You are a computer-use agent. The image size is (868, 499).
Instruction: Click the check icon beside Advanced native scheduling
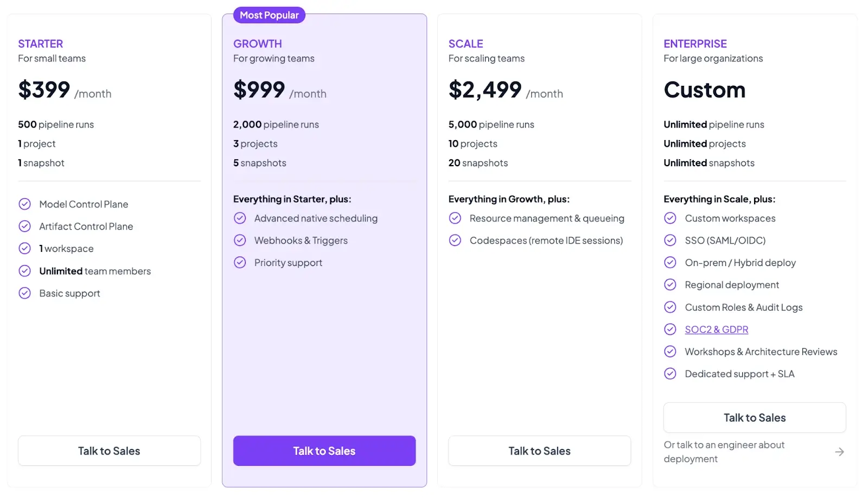coord(240,218)
